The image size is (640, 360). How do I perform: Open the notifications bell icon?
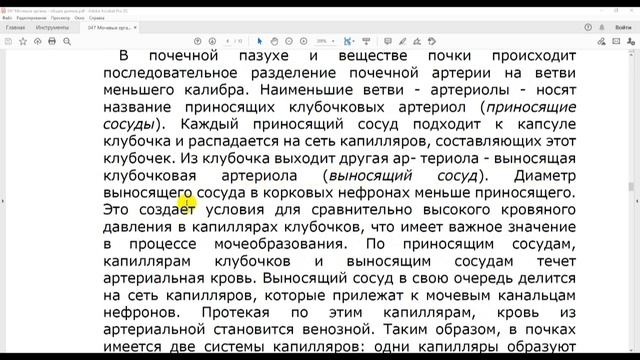click(602, 27)
